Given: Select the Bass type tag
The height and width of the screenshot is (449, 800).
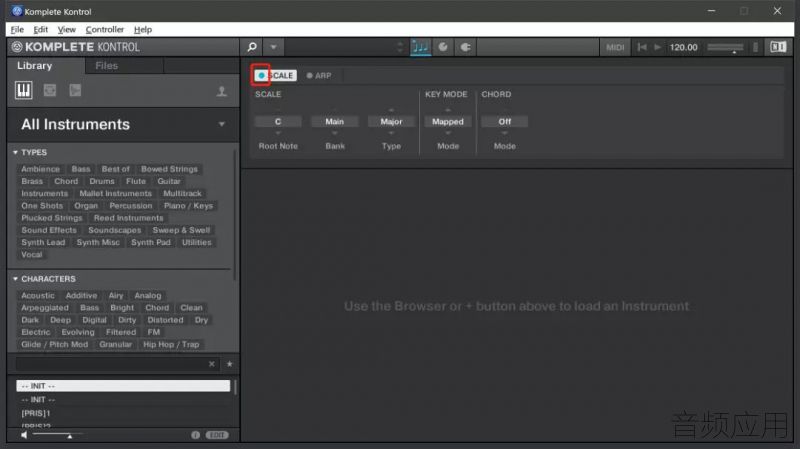Looking at the screenshot, I should pyautogui.click(x=81, y=169).
